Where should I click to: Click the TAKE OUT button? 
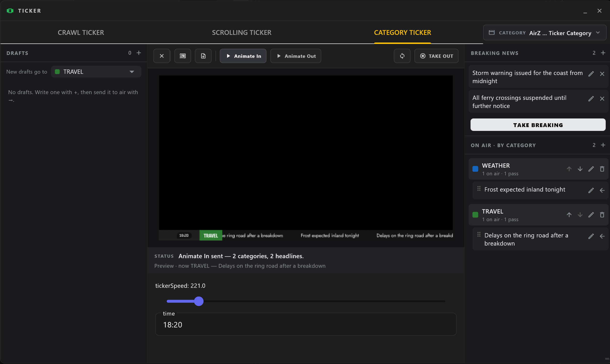click(436, 56)
